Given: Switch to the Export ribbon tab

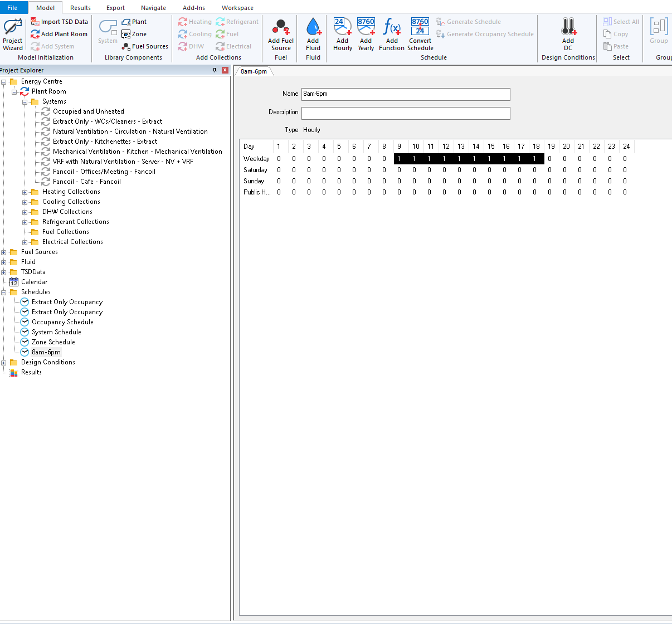Looking at the screenshot, I should [115, 8].
